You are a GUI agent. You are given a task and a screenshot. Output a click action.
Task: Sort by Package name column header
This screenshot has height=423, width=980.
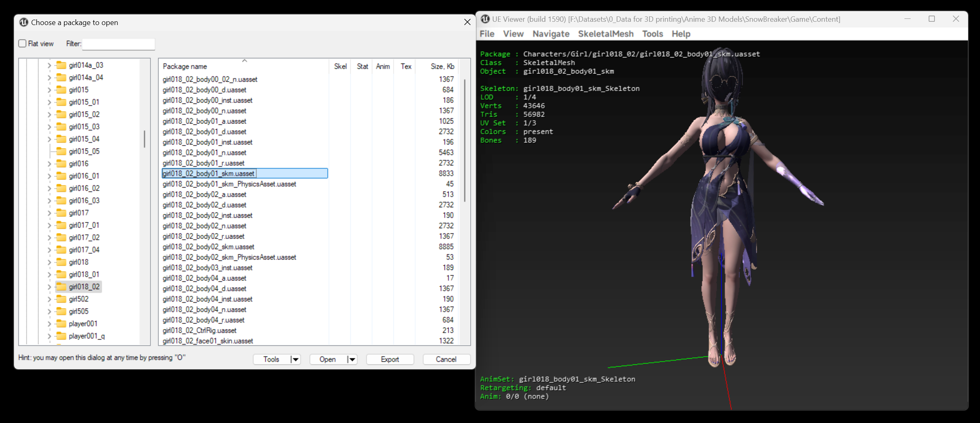244,66
